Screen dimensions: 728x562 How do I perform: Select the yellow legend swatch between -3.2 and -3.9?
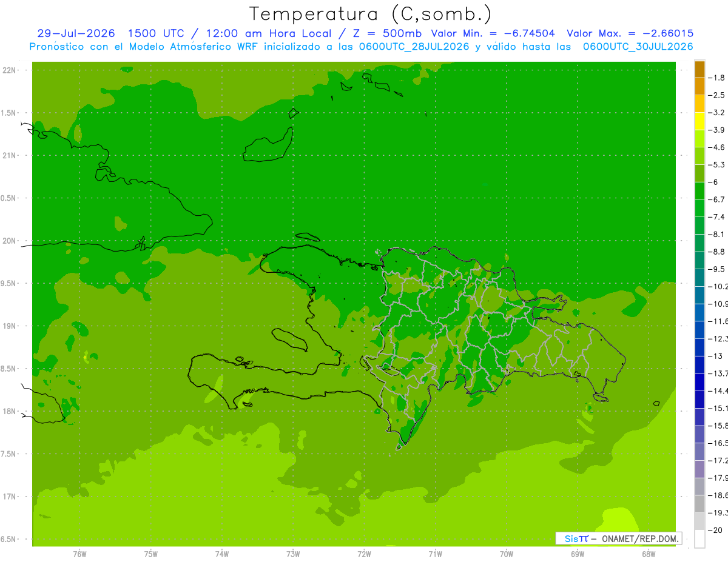pos(699,121)
